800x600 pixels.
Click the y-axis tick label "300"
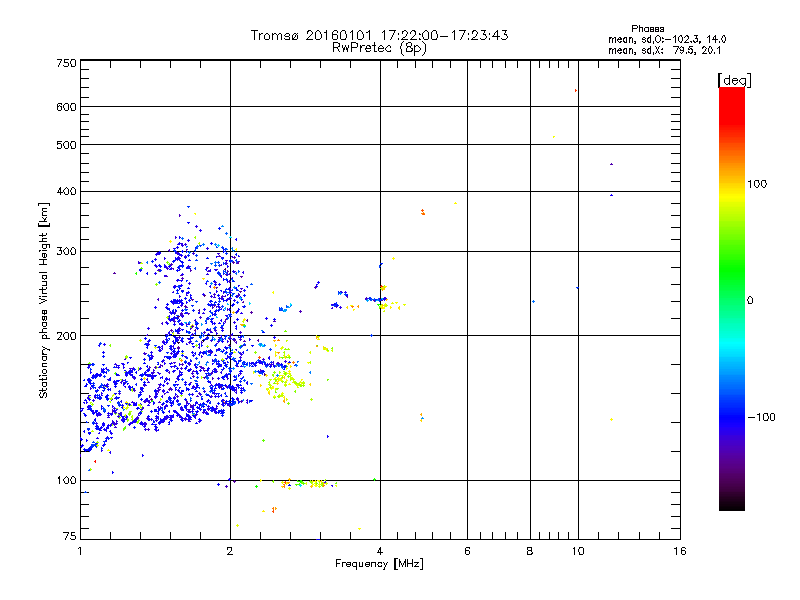coord(66,252)
